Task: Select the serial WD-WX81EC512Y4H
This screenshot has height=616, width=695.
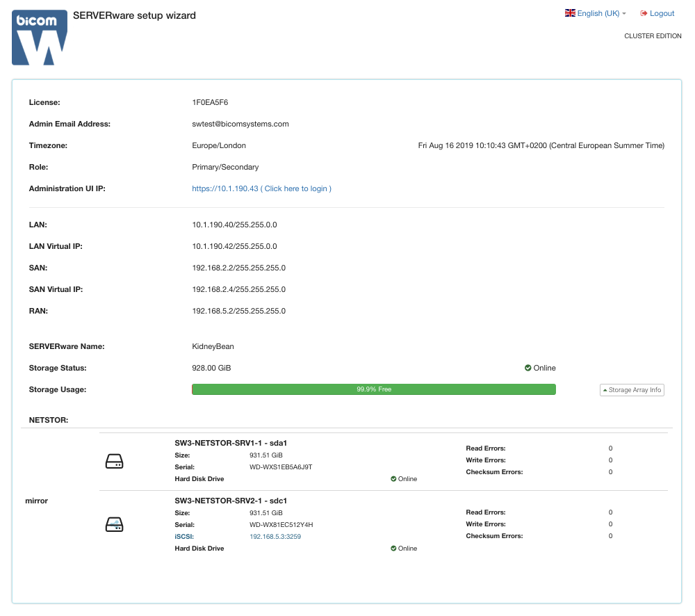Action: [281, 525]
